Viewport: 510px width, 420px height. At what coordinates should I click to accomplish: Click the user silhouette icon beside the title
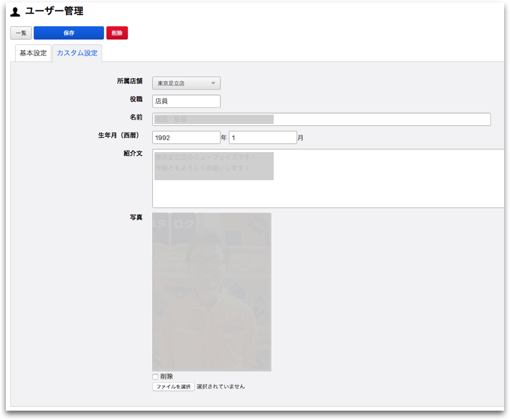(15, 12)
